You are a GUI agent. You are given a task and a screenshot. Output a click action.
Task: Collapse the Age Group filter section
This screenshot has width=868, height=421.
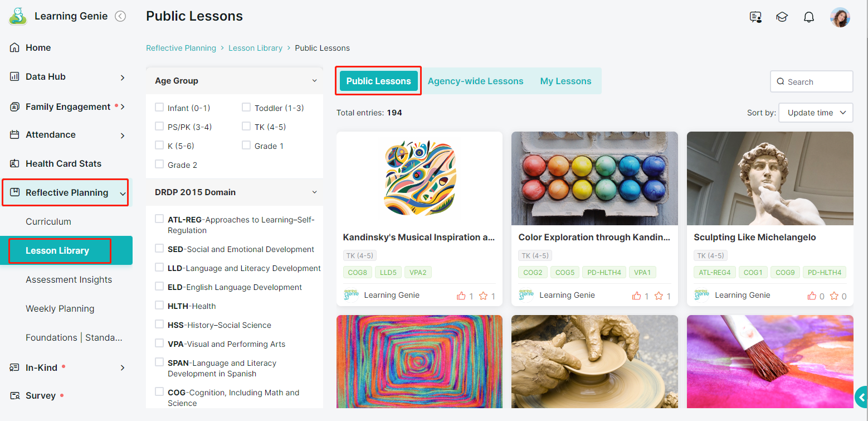pos(314,81)
